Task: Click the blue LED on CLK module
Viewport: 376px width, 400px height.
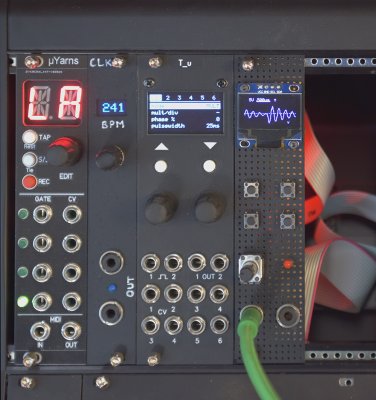Action: pyautogui.click(x=112, y=288)
